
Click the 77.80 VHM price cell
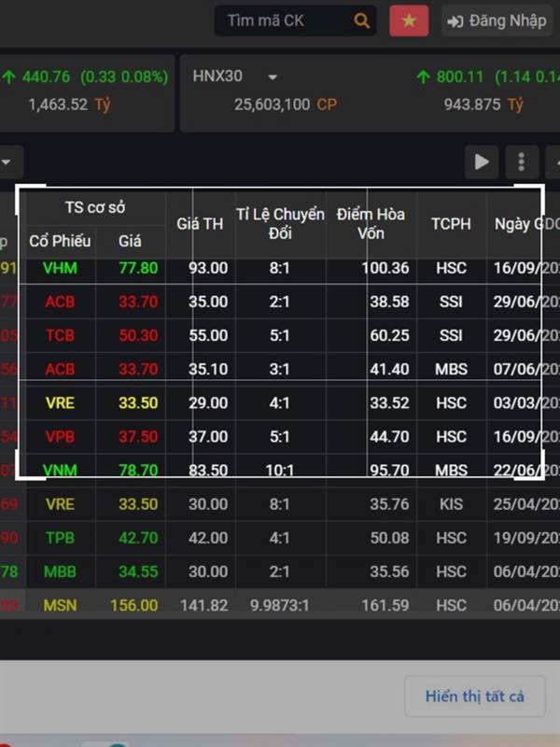138,268
